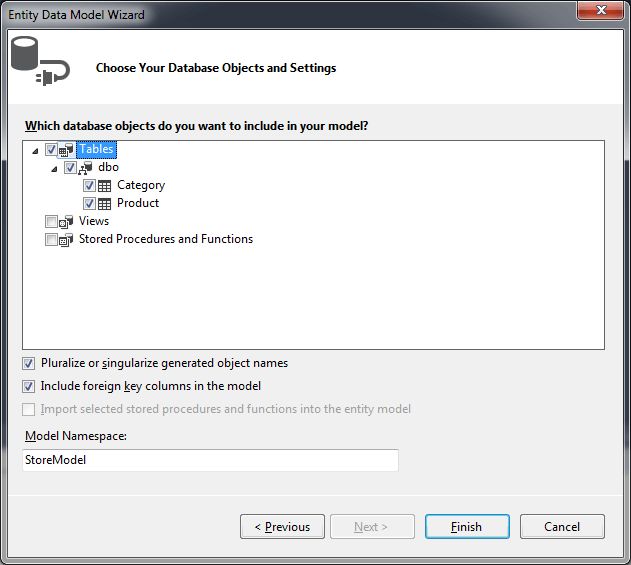Viewport: 631px width, 565px height.
Task: Click Finish to complete the wizard
Action: tap(467, 526)
